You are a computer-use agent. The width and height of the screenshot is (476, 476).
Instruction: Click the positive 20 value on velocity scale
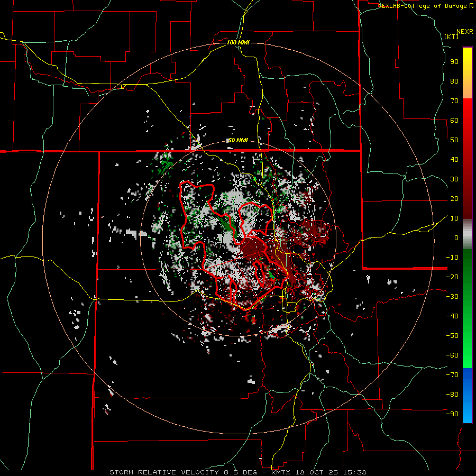pyautogui.click(x=454, y=198)
